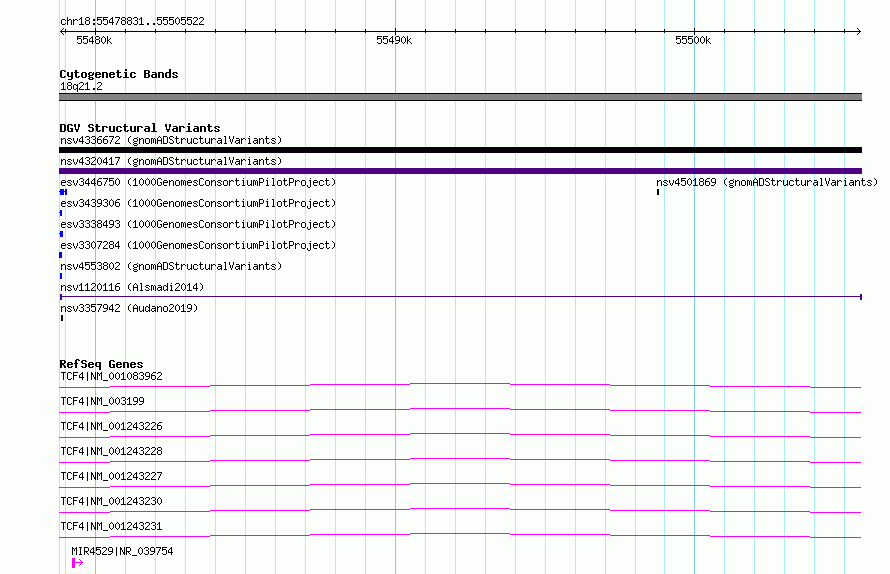This screenshot has width=890, height=574.
Task: Click the TCF4|NM_001243226 transcript label
Action: 111,426
